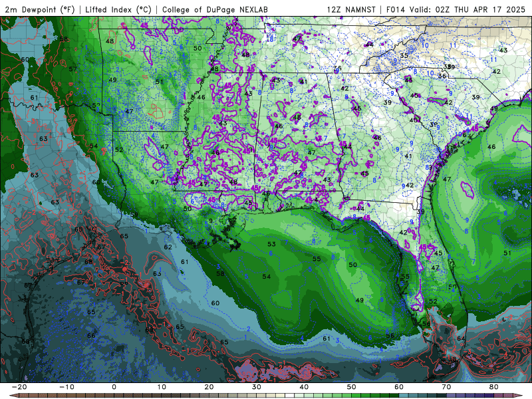The image size is (532, 399).
Task: Click the "F014 Valid: 02Z THU APR 17 2025" text
Action: (456, 9)
